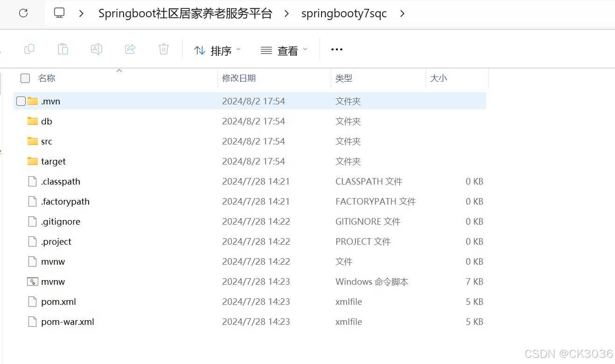The image size is (615, 364).
Task: Click the .classpath file name
Action: [61, 181]
